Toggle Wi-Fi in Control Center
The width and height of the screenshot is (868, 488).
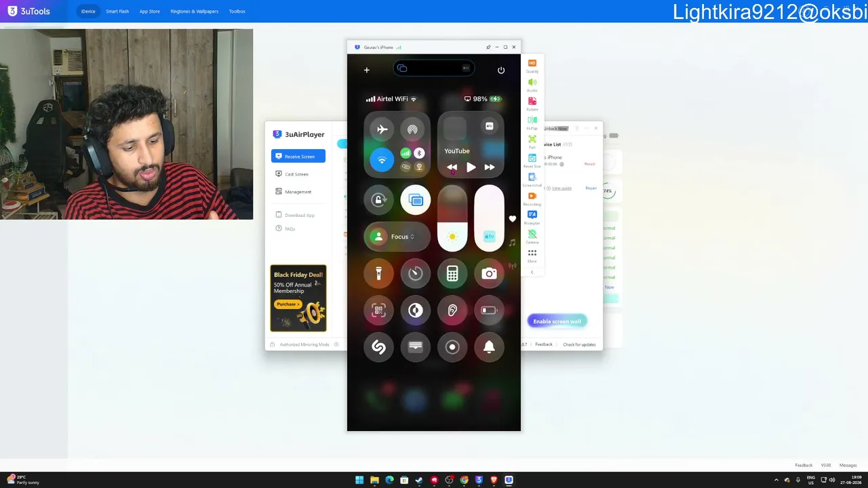click(382, 161)
